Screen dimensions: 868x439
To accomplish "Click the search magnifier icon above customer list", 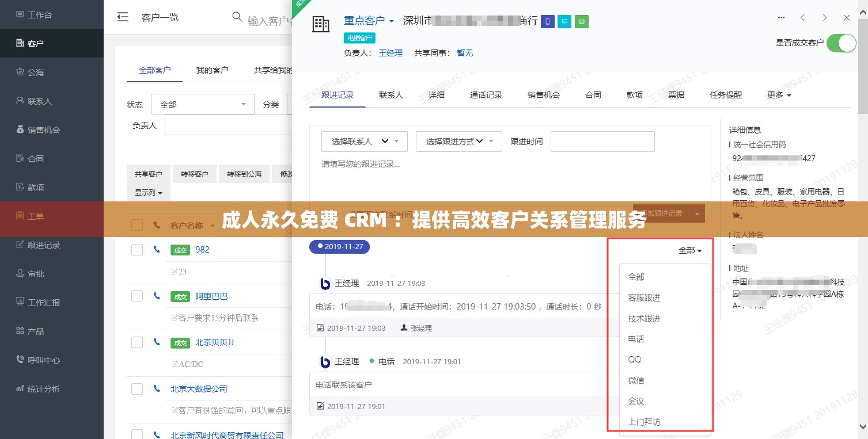I will 236,17.
